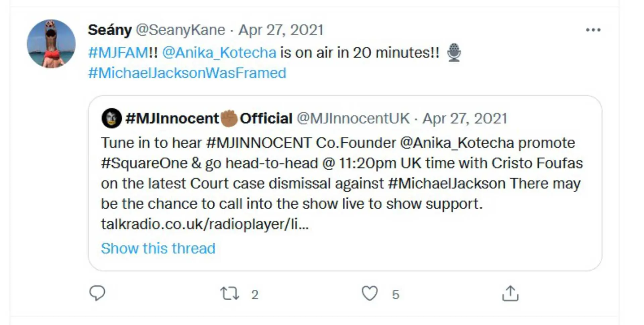Click the like count number 5

(396, 295)
